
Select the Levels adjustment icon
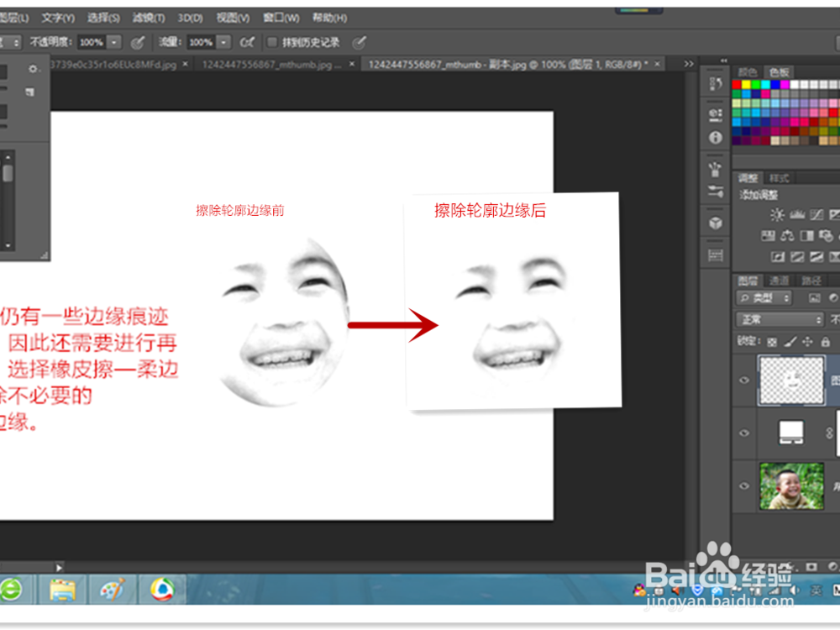[798, 214]
